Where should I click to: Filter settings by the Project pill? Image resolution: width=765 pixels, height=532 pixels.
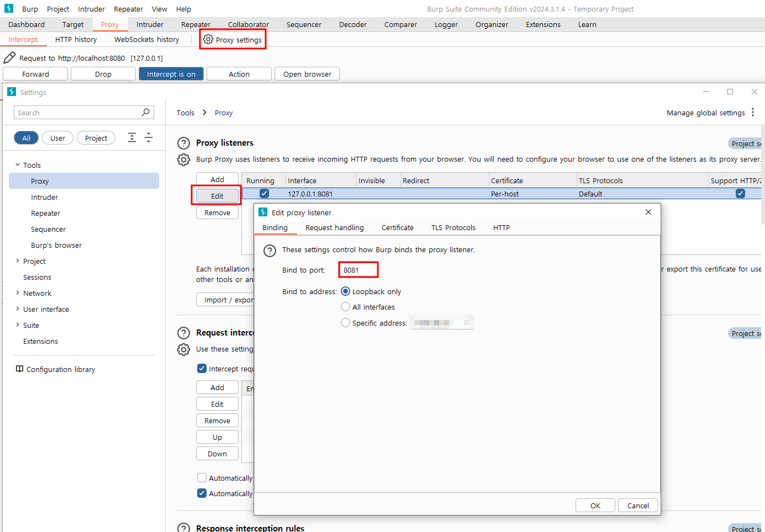(96, 138)
